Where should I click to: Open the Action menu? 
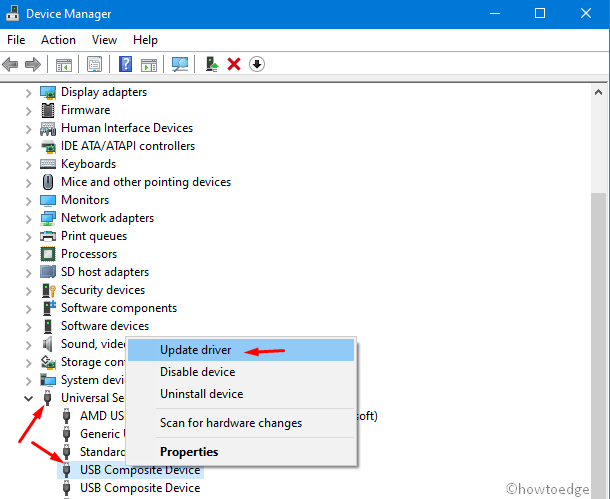58,40
